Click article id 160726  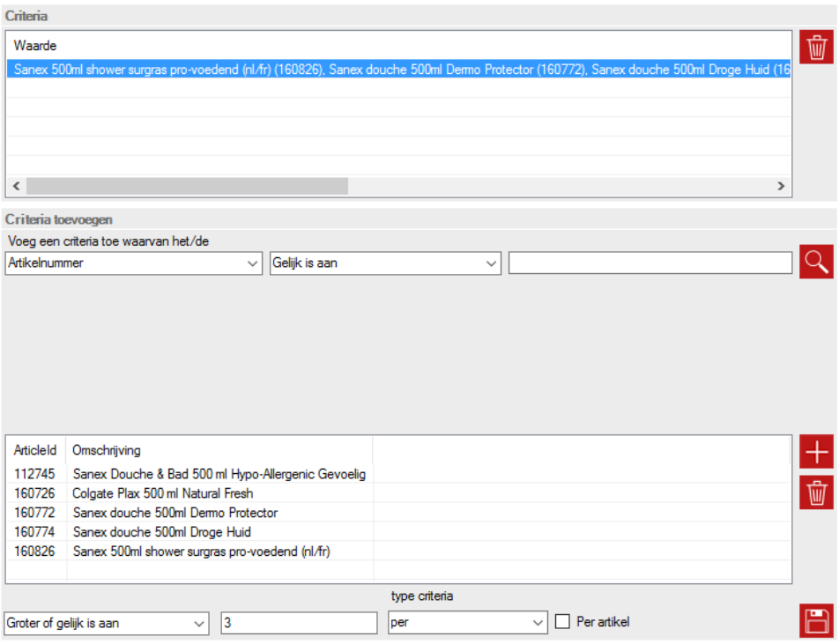click(34, 493)
